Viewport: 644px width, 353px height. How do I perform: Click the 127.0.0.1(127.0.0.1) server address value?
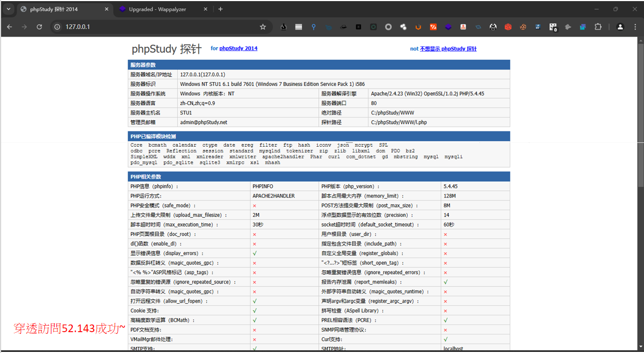(202, 75)
